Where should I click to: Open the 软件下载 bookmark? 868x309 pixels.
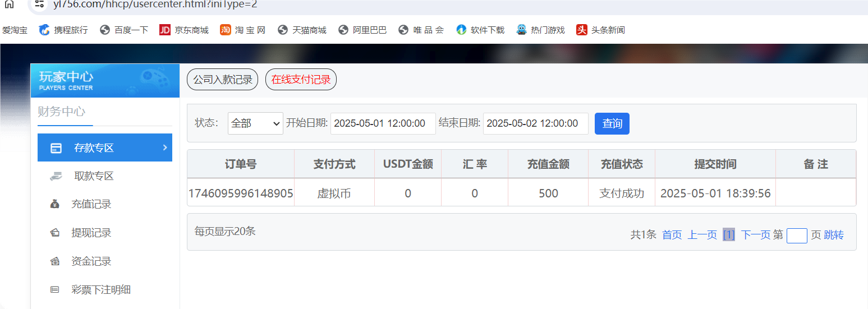(480, 30)
